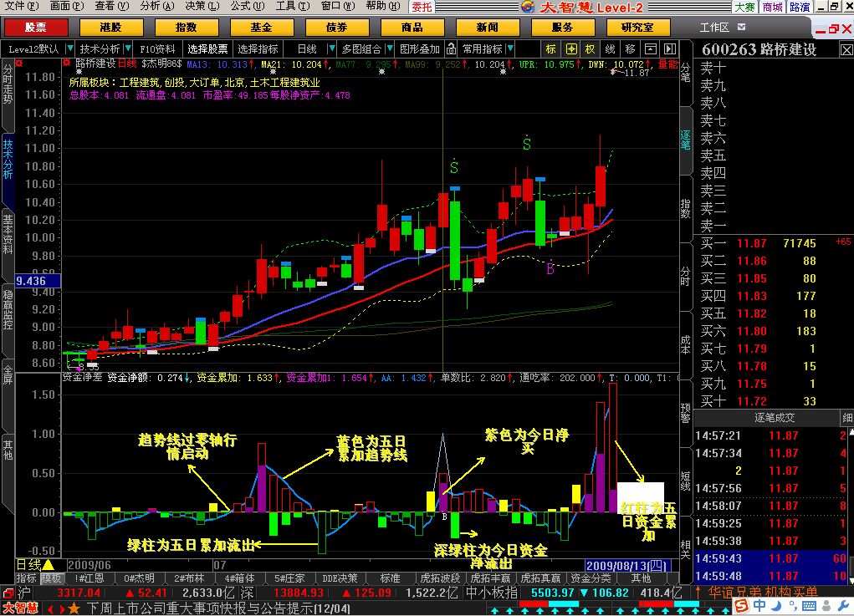Click the 选择股票 toolbar button
The image size is (854, 616).
[207, 49]
